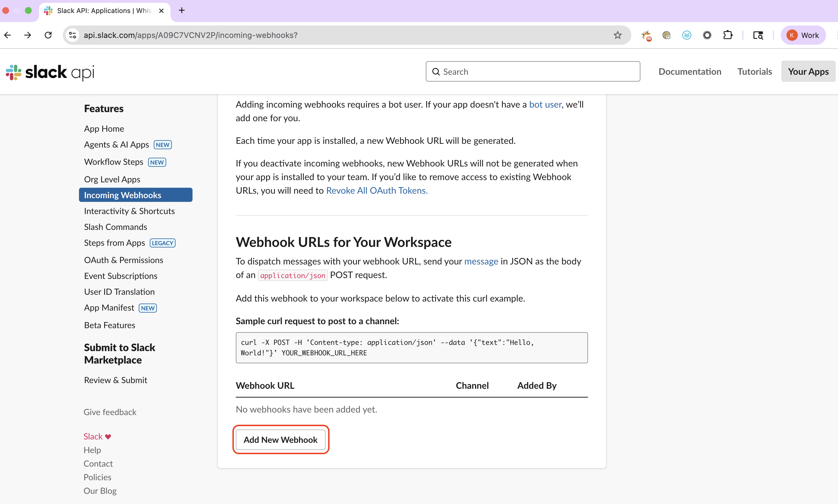The height and width of the screenshot is (504, 838).
Task: Click the 'application/json' code text
Action: point(293,276)
